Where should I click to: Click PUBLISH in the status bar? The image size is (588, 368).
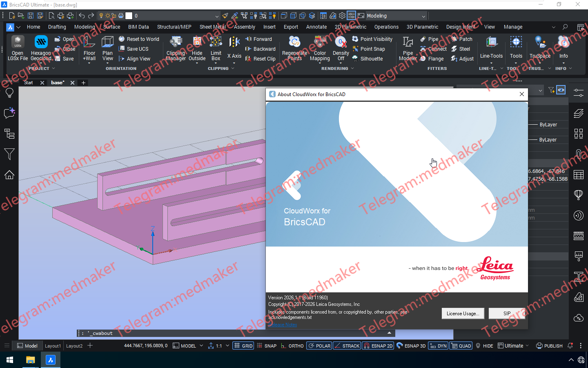[549, 346]
